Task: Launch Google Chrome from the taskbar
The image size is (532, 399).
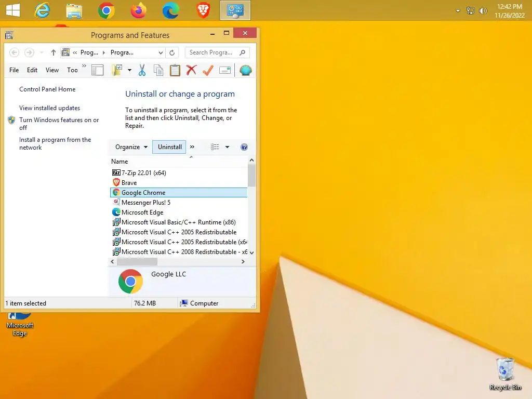Action: point(106,10)
